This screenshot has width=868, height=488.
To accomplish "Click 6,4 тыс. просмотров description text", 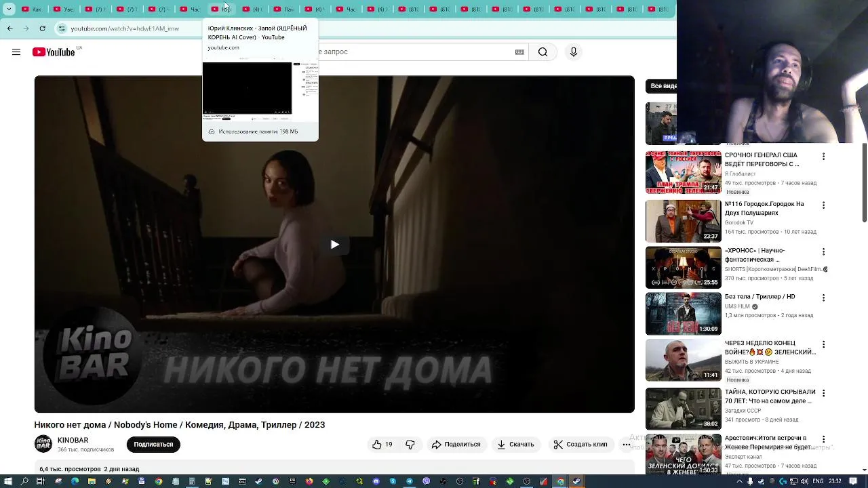I will [70, 469].
